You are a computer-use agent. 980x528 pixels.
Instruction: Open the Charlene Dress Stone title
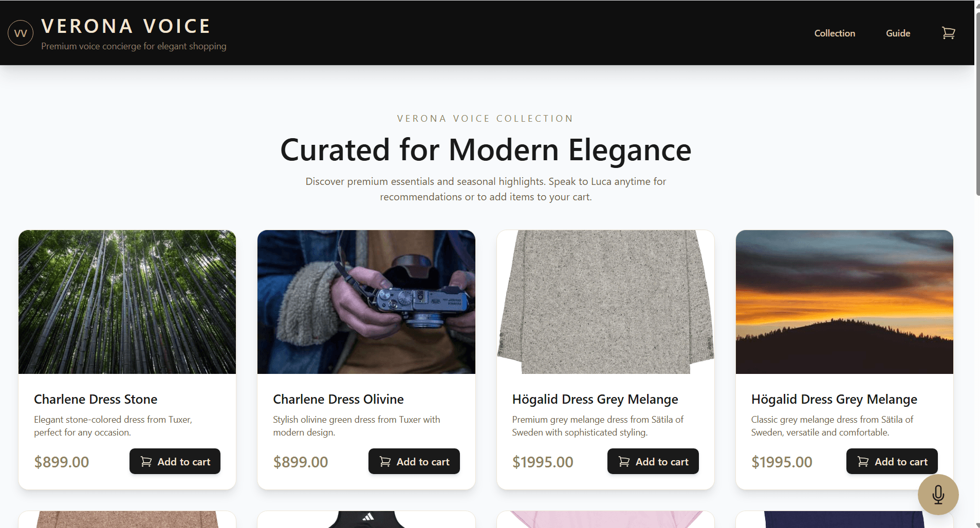(x=96, y=399)
